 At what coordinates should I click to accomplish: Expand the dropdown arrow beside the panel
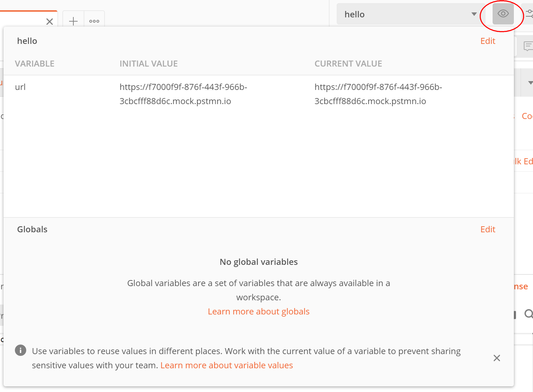[530, 83]
